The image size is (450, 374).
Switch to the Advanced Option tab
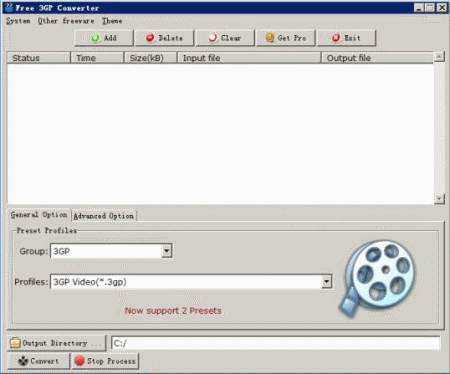[x=104, y=216]
